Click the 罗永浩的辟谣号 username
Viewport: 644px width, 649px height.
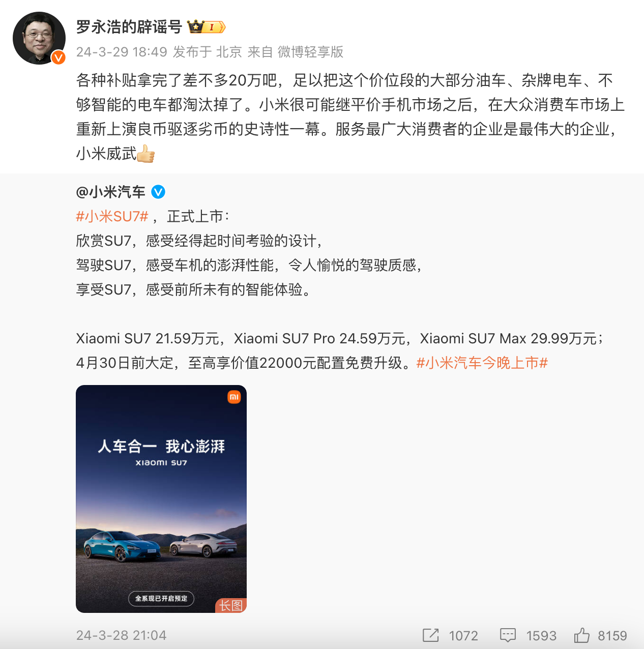[x=129, y=27]
